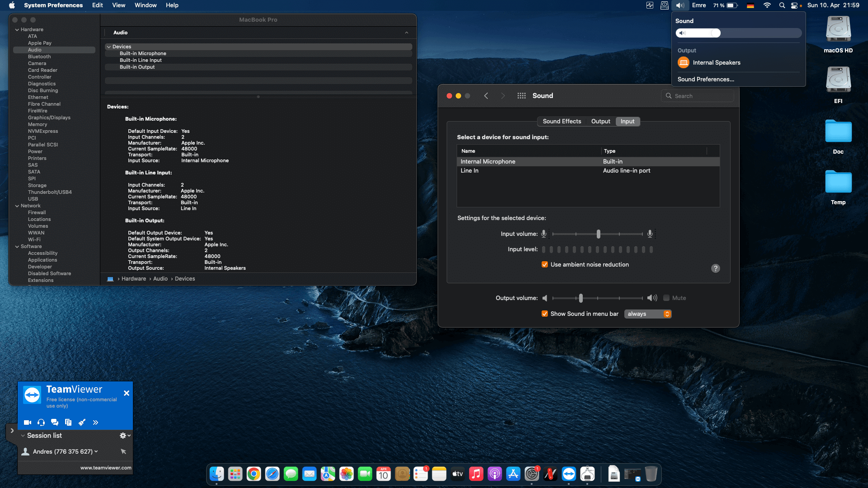868x488 pixels.
Task: Open the Music app in Dock
Action: pyautogui.click(x=476, y=474)
